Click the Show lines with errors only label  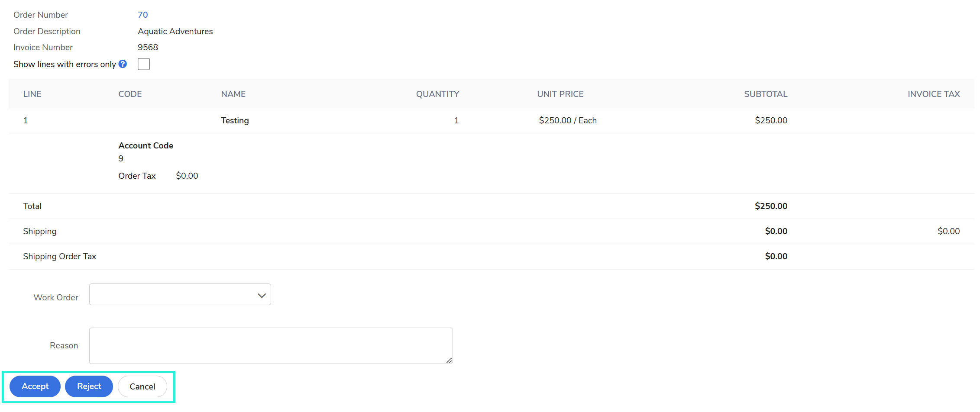(65, 64)
